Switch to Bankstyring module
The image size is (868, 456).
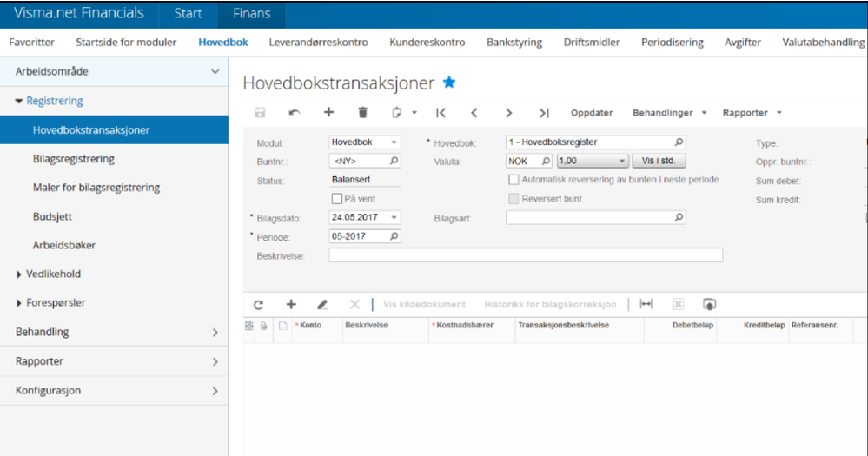514,42
